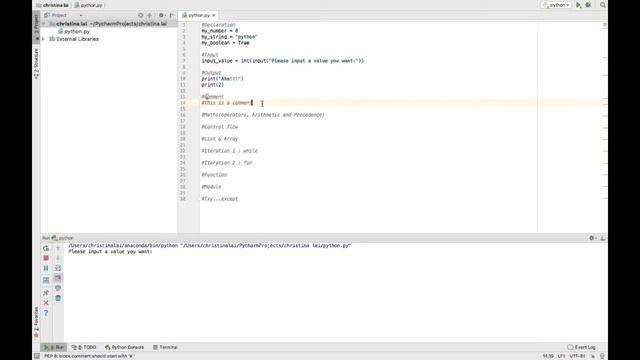
Task: Collapse all in Project panel toolbar
Action: [x=150, y=15]
